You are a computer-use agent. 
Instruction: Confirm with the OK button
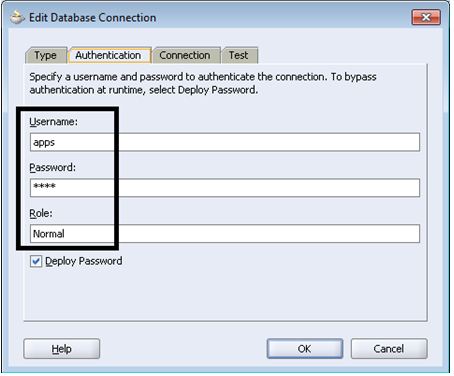tap(305, 349)
